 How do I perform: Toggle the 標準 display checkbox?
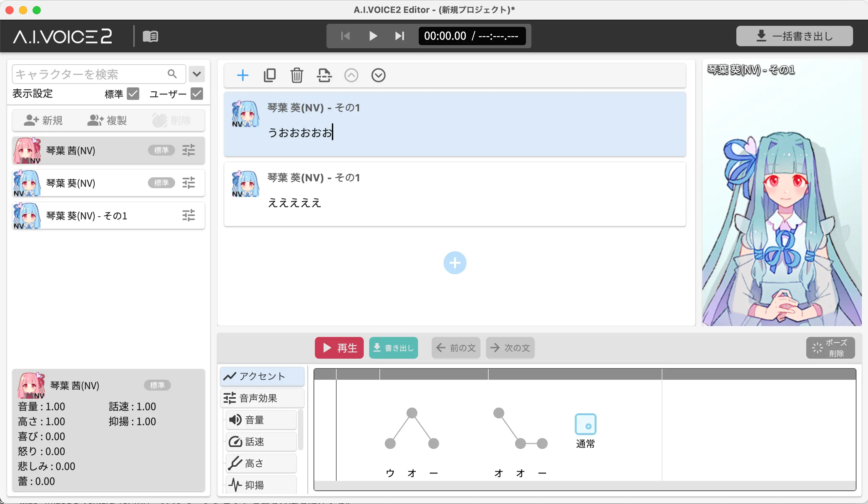coord(133,93)
